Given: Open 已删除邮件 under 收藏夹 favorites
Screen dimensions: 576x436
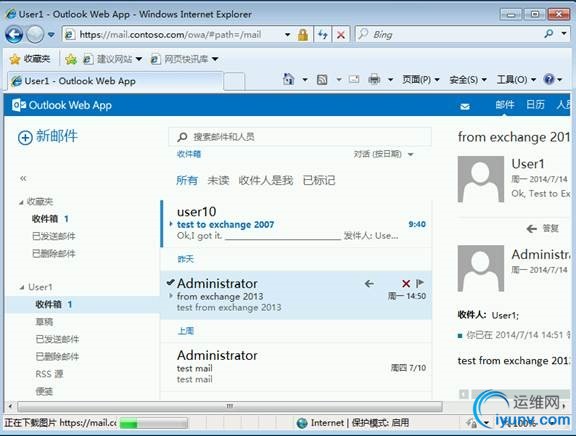Looking at the screenshot, I should coord(54,253).
